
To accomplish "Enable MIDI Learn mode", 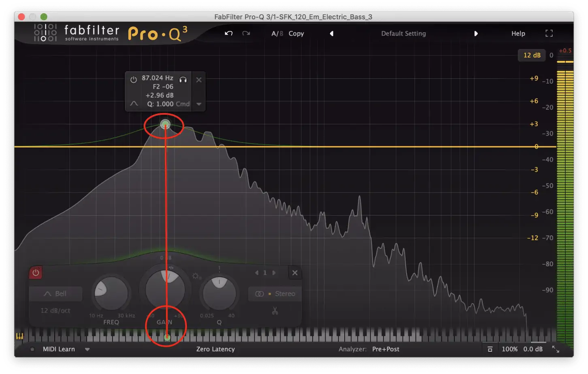I will pyautogui.click(x=59, y=349).
